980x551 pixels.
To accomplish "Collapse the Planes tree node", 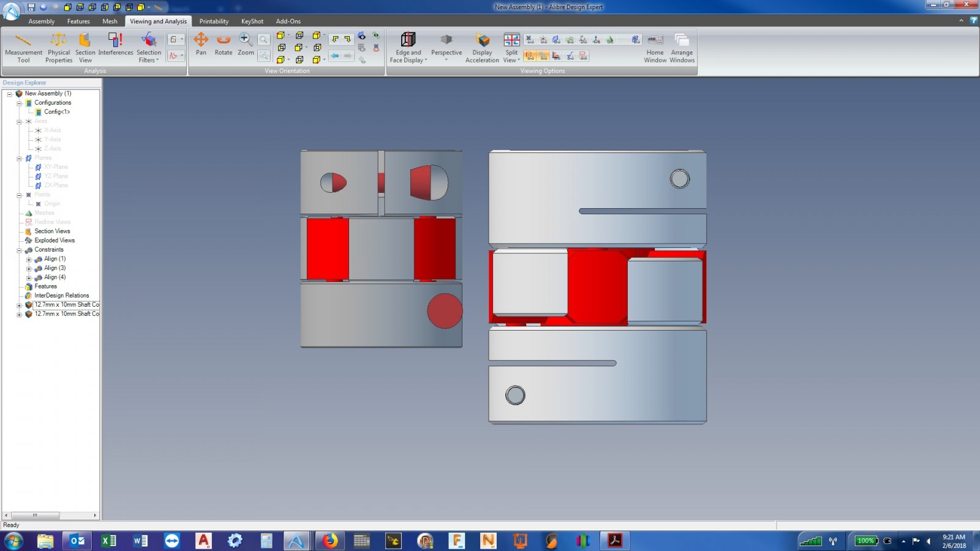I will (x=19, y=158).
